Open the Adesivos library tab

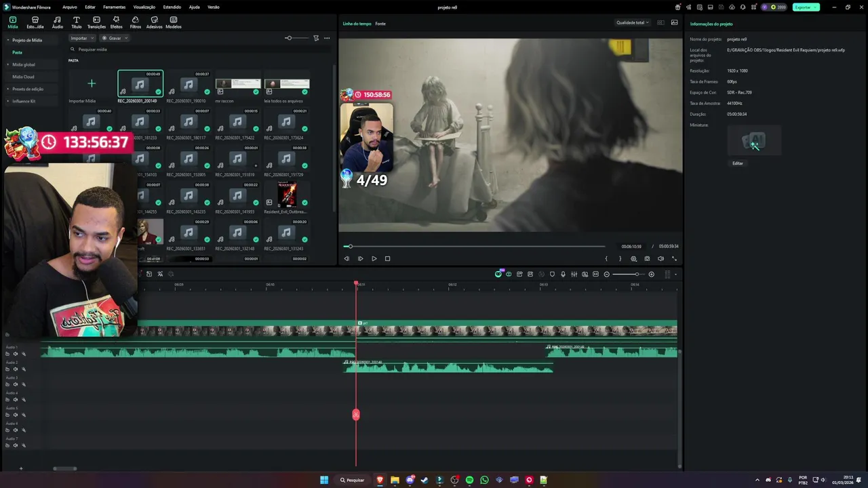pos(154,22)
